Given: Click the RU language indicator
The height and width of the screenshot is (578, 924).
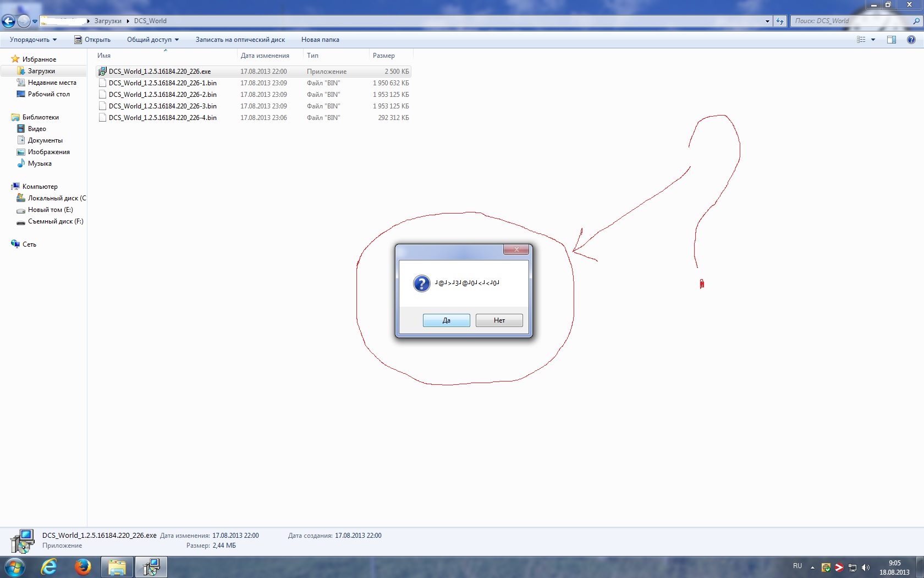Looking at the screenshot, I should [798, 566].
